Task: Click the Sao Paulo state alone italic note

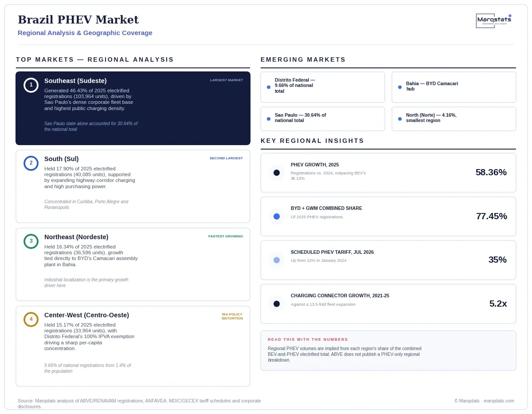Action: click(91, 126)
